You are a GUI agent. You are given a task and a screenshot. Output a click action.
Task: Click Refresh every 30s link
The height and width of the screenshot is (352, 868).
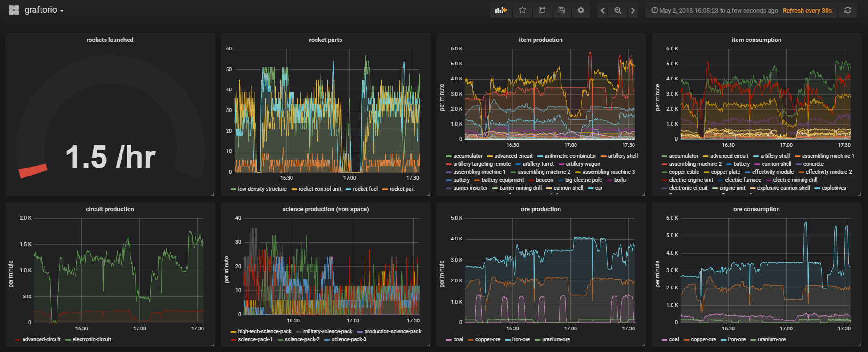pyautogui.click(x=807, y=10)
